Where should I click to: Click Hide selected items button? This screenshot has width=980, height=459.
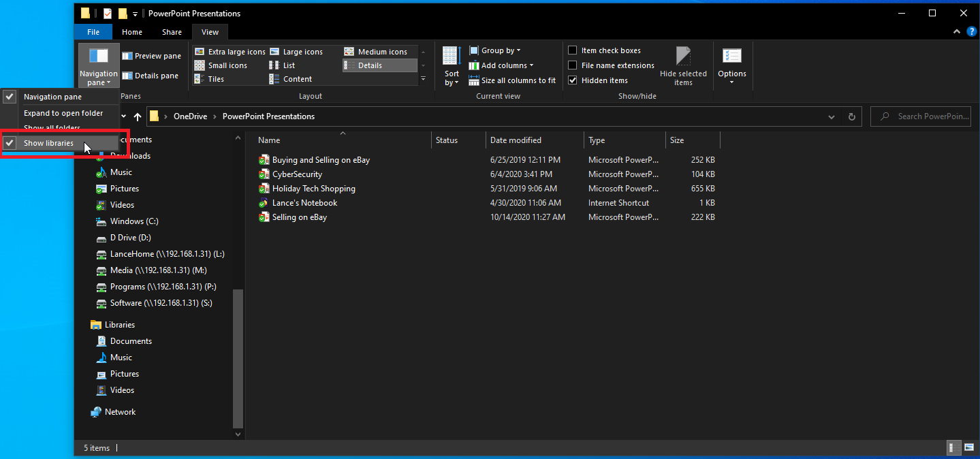coord(683,66)
